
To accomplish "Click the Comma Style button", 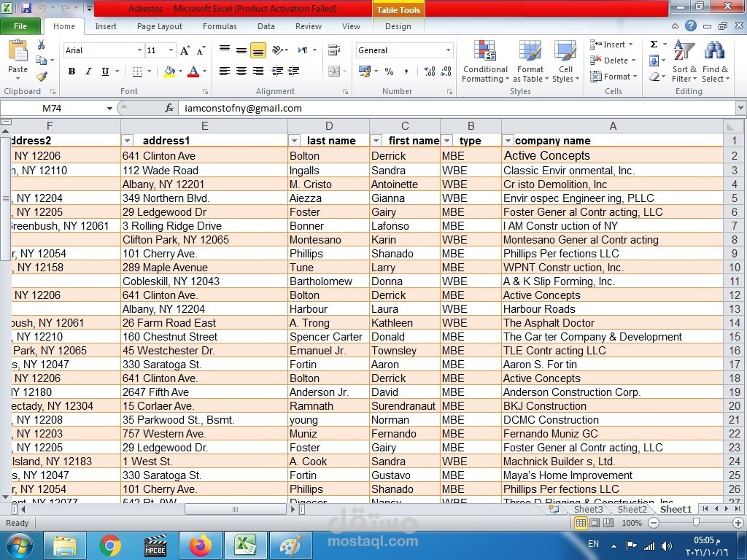I will point(406,71).
